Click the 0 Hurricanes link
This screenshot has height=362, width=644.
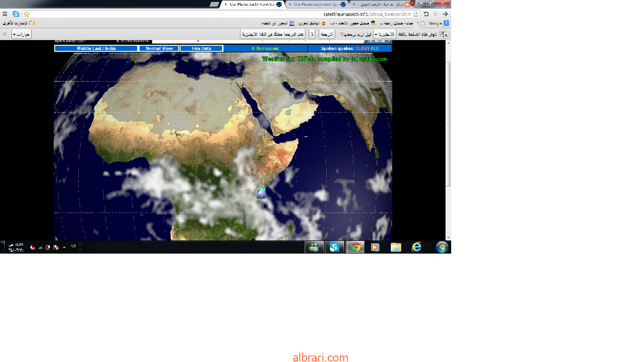[x=265, y=49]
